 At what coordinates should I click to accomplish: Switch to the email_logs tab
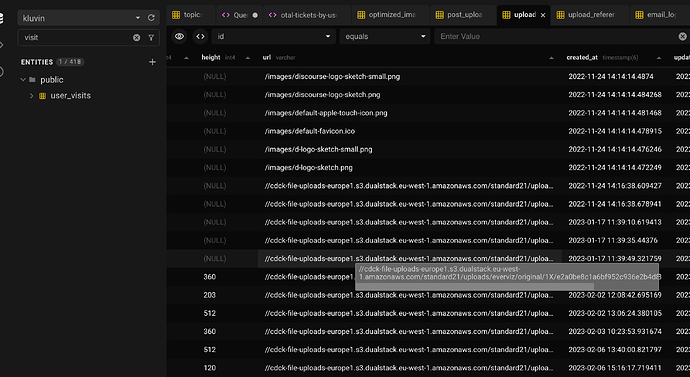click(660, 15)
